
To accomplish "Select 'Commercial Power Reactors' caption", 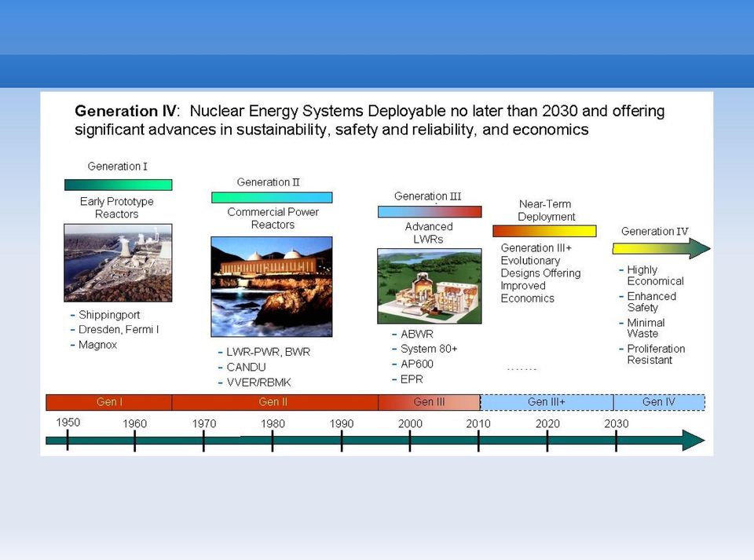I will (273, 218).
